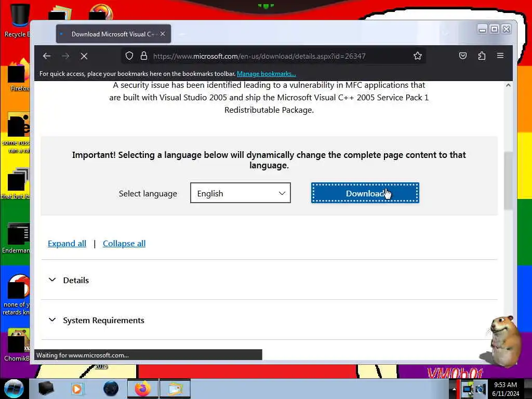Screen dimensions: 532x399
Task: Open the Firefox taskbar icon
Action: [x=143, y=389]
